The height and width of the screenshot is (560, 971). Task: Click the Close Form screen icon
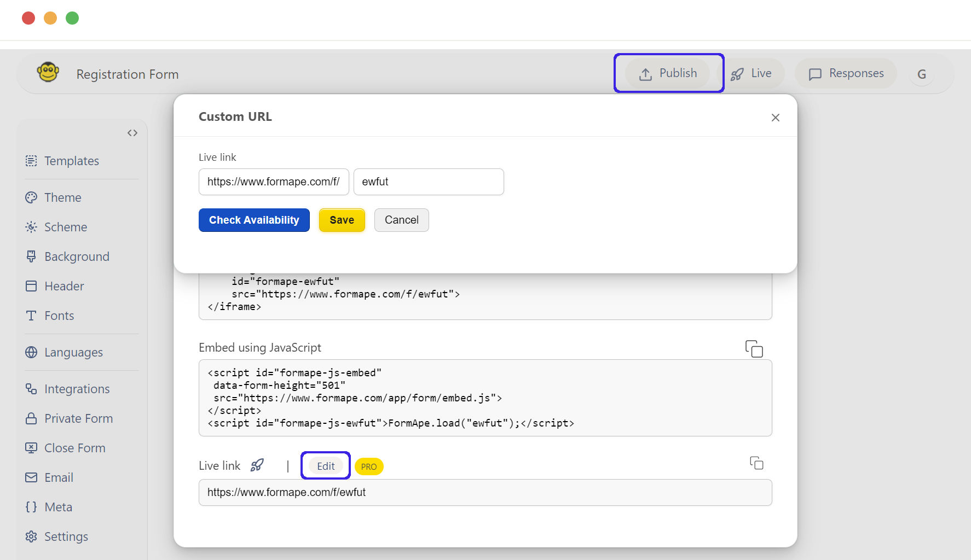[31, 448]
